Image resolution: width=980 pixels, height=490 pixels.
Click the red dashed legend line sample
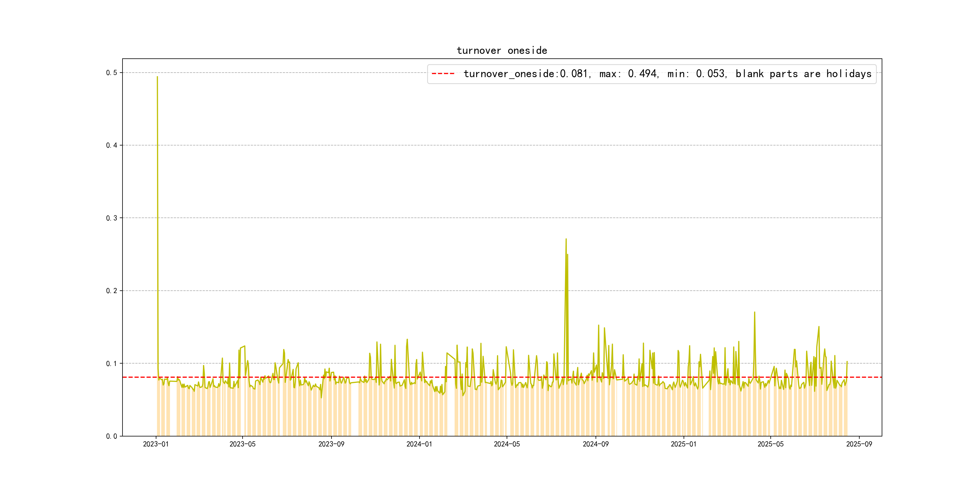coord(443,74)
